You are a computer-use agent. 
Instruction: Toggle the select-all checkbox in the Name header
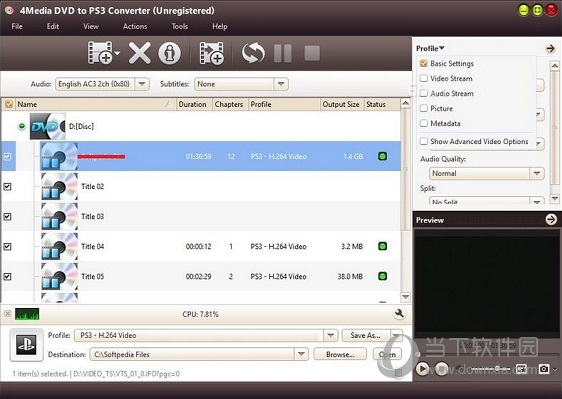pos(8,104)
